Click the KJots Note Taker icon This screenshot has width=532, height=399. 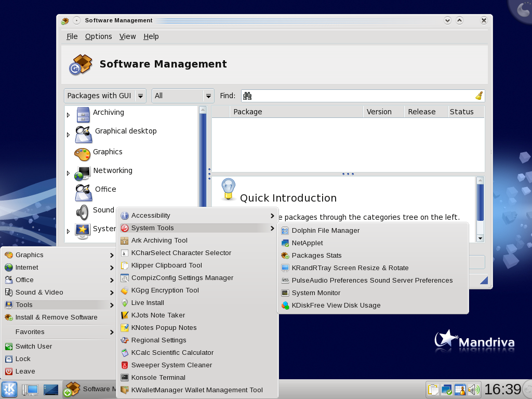point(125,315)
